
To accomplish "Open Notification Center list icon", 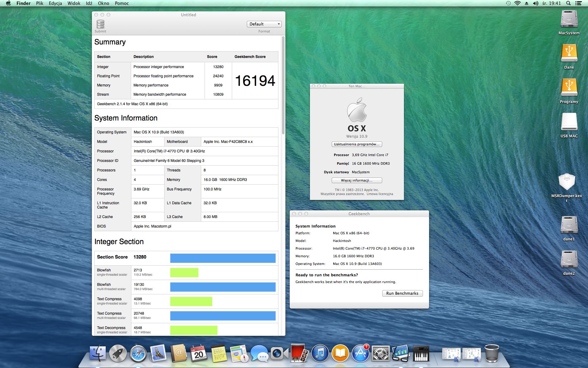I will 579,3.
